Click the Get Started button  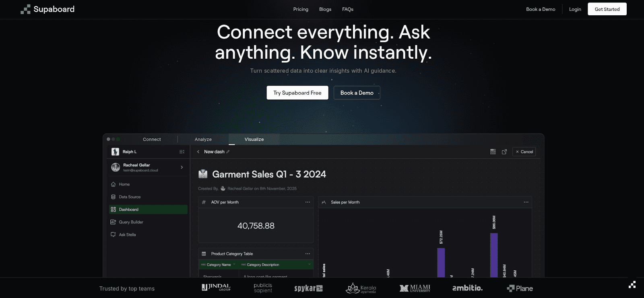click(x=607, y=9)
